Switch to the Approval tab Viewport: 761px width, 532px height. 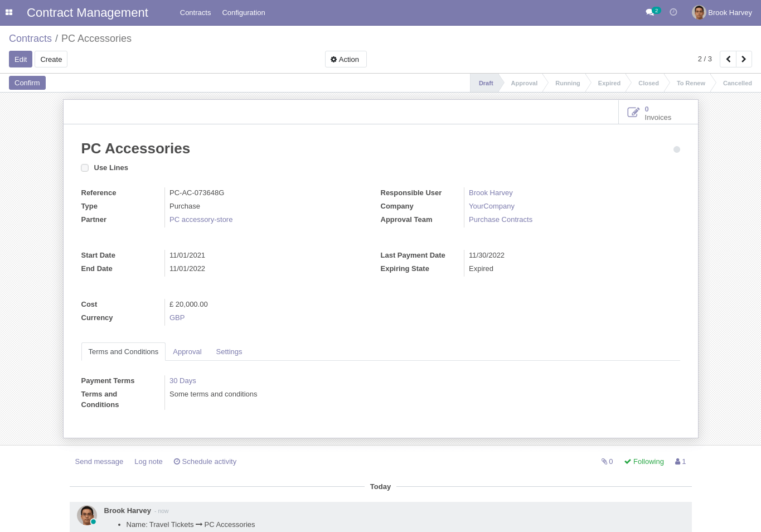(187, 352)
